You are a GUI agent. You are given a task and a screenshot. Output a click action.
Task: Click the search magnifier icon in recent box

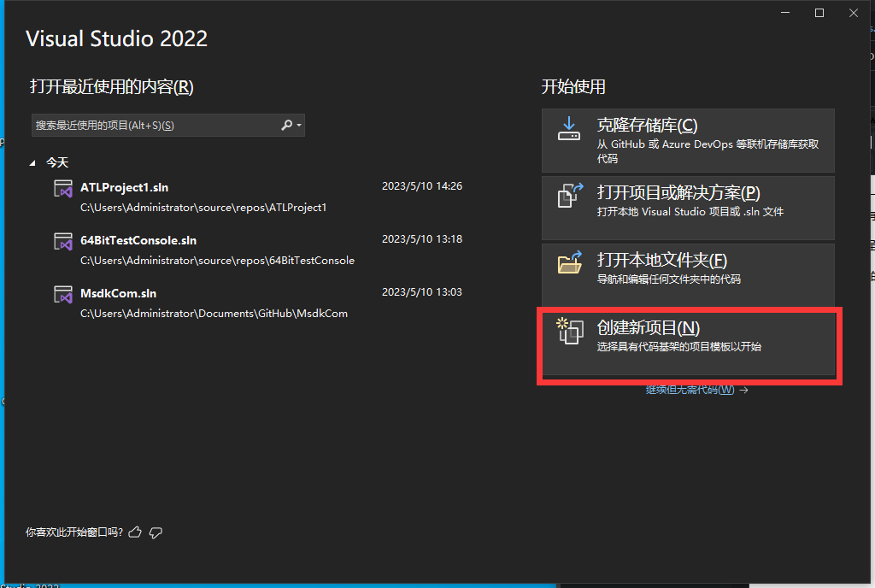(286, 125)
